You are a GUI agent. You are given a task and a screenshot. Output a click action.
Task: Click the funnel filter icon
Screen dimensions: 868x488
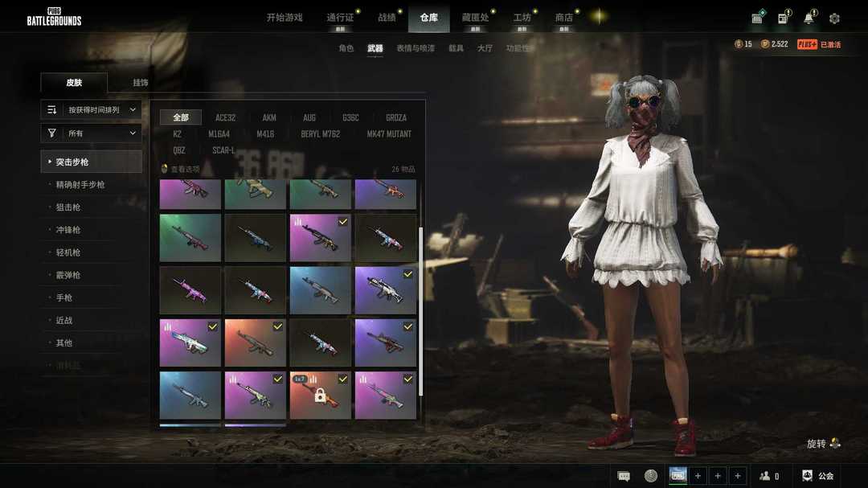52,133
